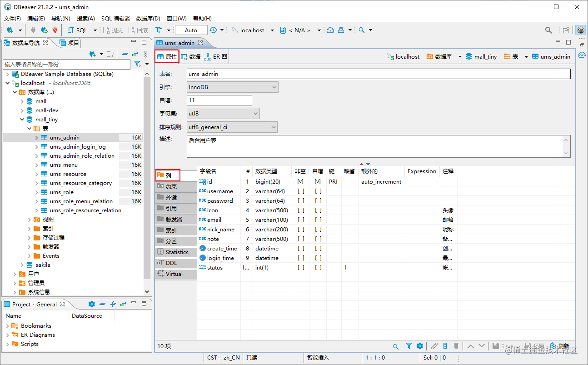Switch to the ER 图 tab
Image resolution: width=588 pixels, height=365 pixels.
point(216,57)
